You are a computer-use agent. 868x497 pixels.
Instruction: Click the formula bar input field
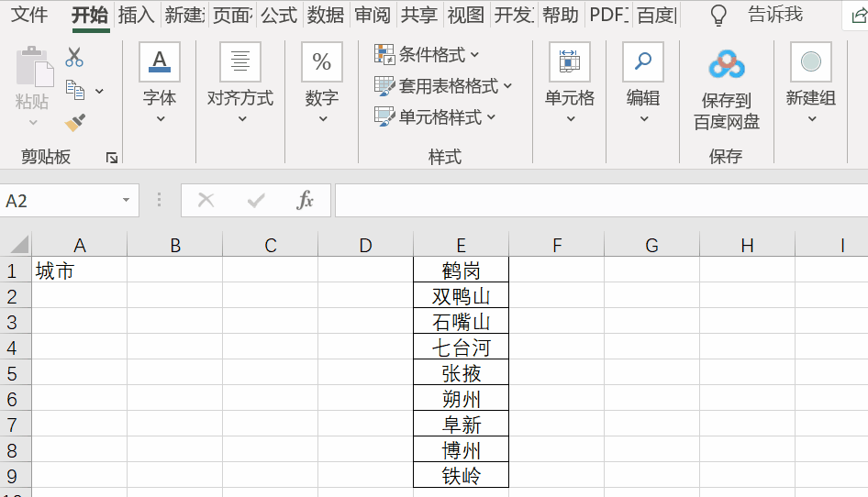click(601, 200)
